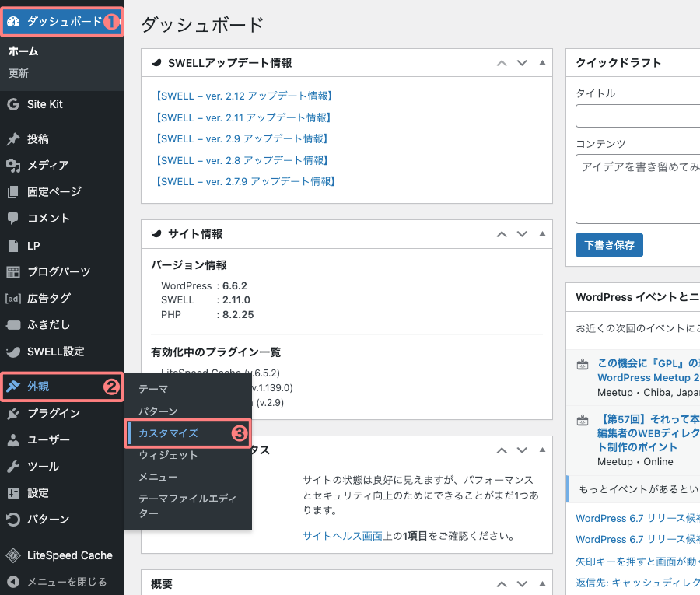
Task: Move サイト情報 panel down with arrow
Action: click(x=522, y=234)
